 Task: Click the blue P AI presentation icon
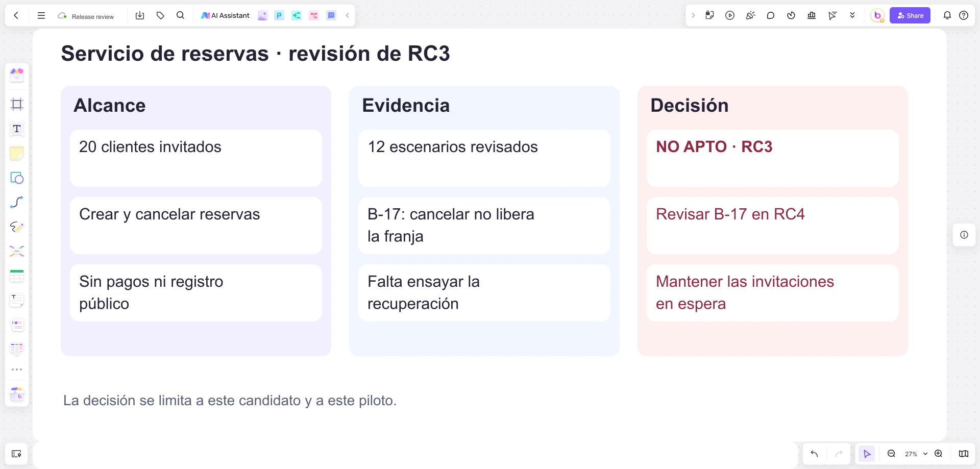pos(279,15)
